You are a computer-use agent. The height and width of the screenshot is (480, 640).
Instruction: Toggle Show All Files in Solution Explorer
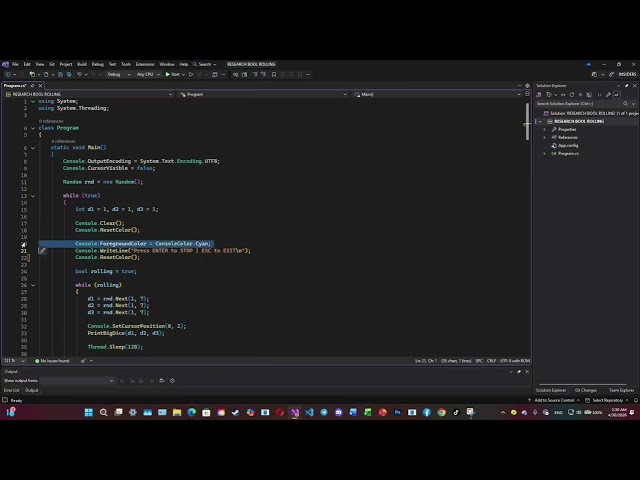tap(589, 95)
